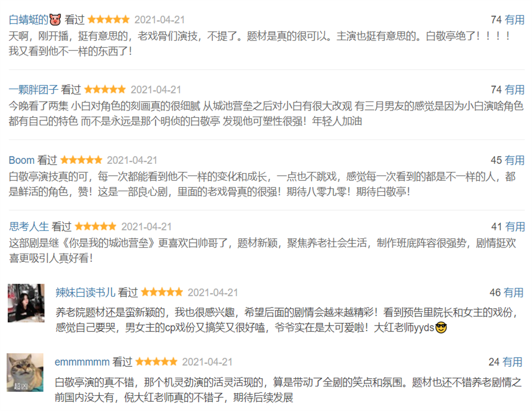
Task: Open user 一颗胖团子 profile link
Action: coord(33,90)
